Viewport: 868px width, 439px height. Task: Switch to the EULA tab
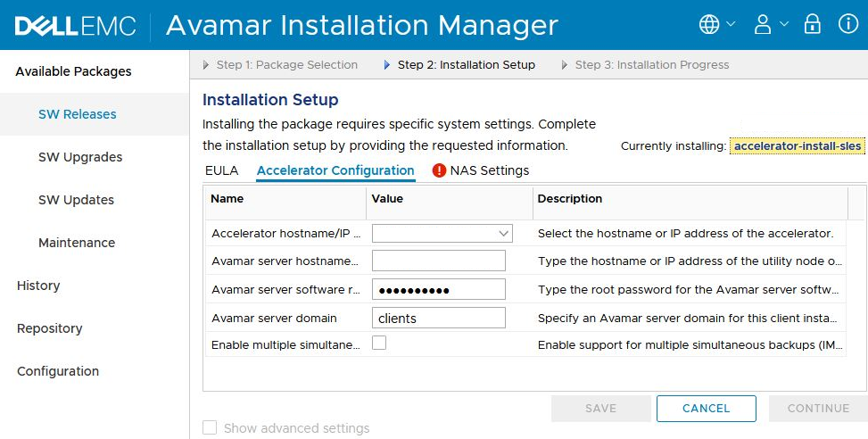pos(221,170)
